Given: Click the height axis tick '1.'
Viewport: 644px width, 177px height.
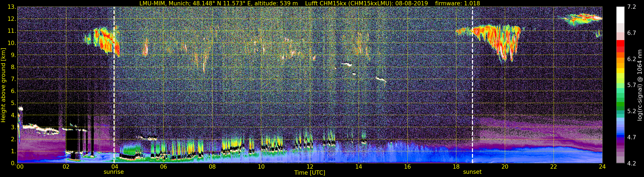Looking at the screenshot, I should click(13, 151).
